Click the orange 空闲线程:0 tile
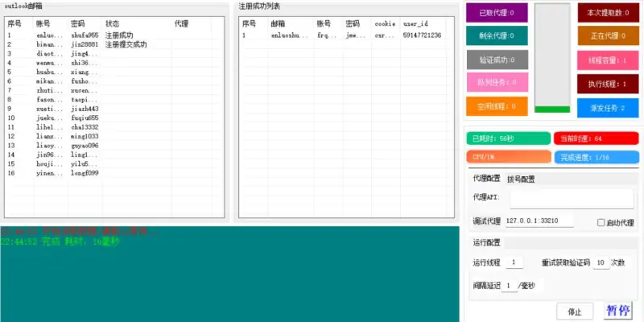The height and width of the screenshot is (322, 644). pyautogui.click(x=497, y=106)
